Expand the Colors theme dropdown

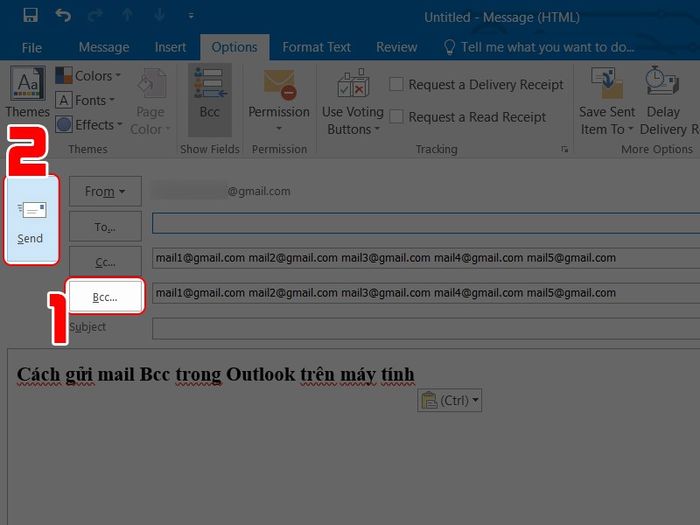88,76
